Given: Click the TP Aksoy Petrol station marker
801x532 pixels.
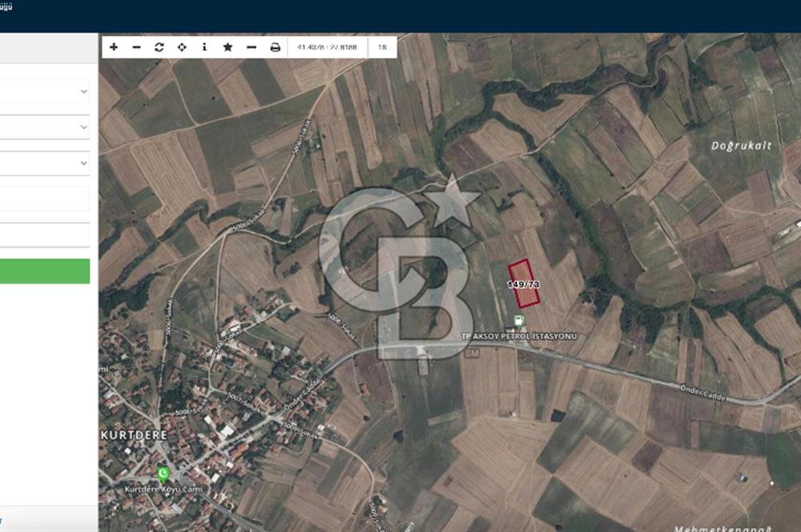Looking at the screenshot, I should click(519, 320).
